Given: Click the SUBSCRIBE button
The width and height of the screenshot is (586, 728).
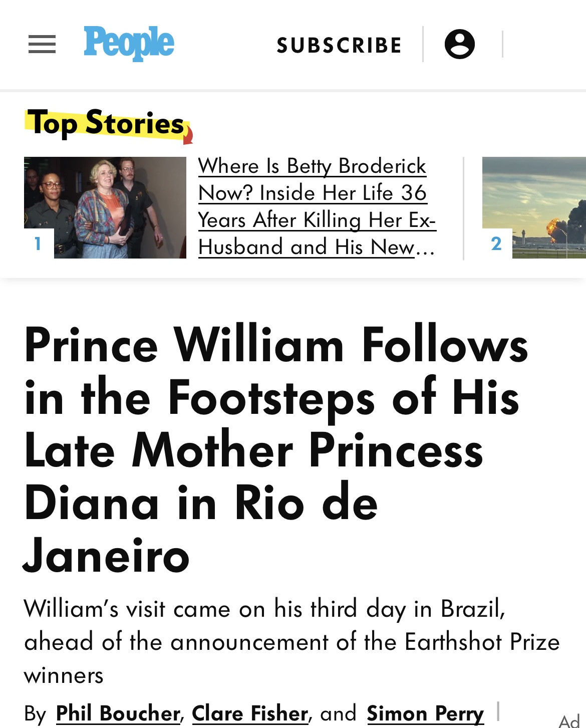Looking at the screenshot, I should 339,45.
